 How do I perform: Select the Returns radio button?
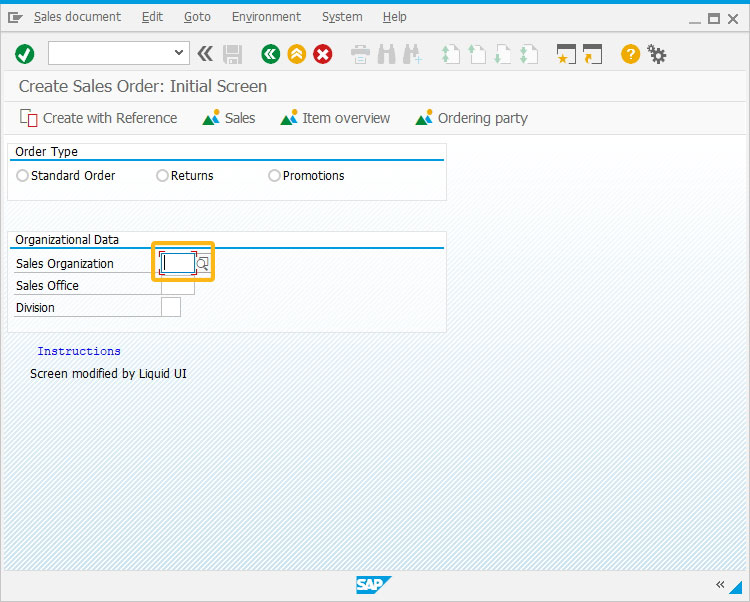pos(162,175)
